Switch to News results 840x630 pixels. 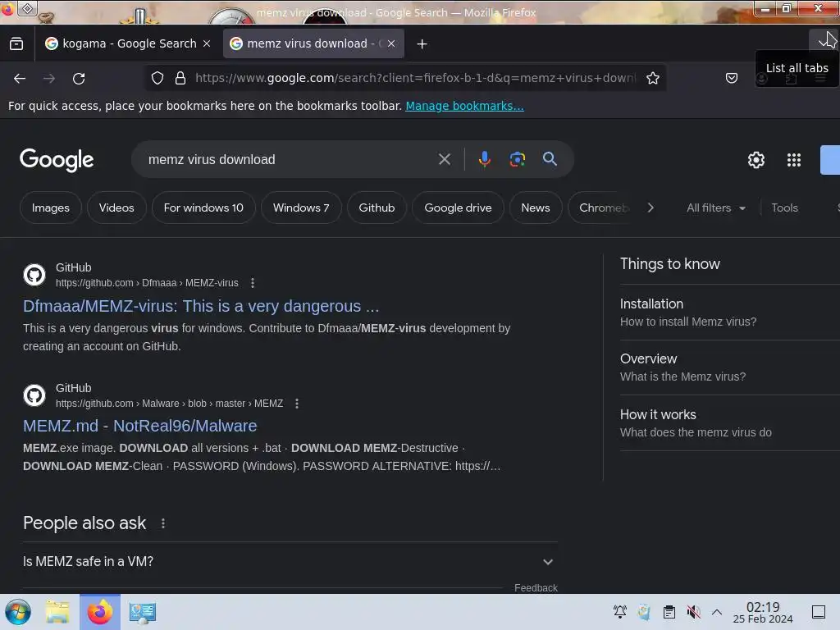[x=536, y=208]
